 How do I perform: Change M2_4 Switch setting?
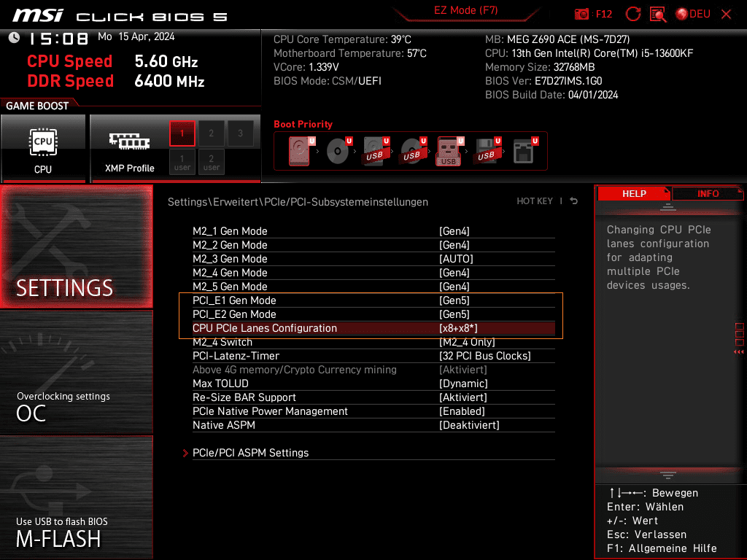pyautogui.click(x=373, y=342)
